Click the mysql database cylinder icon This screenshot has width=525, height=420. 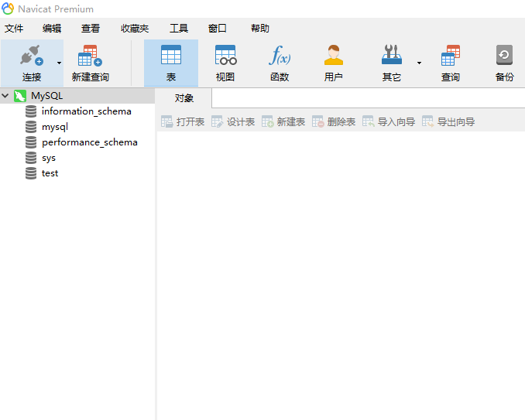pos(31,127)
